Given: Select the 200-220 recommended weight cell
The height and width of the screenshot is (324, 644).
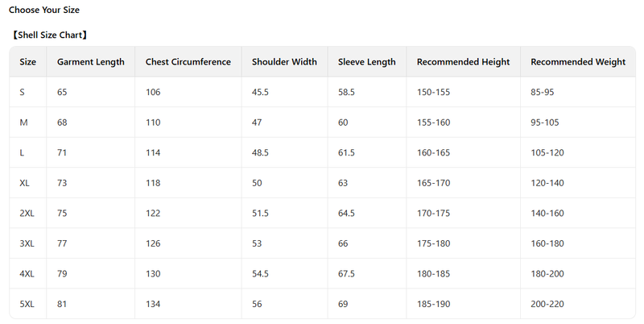Looking at the screenshot, I should pos(547,304).
